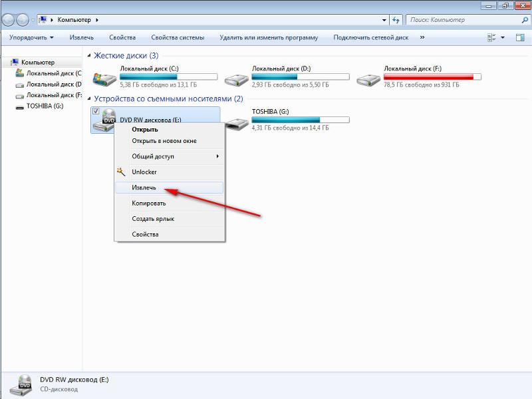532x399 pixels.
Task: Click the Свойства toolbar button
Action: [x=122, y=37]
